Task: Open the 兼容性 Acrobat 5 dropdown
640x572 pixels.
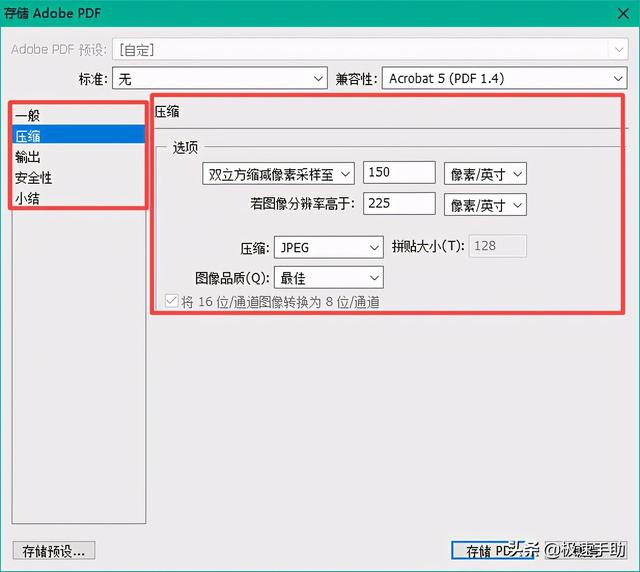Action: click(504, 78)
